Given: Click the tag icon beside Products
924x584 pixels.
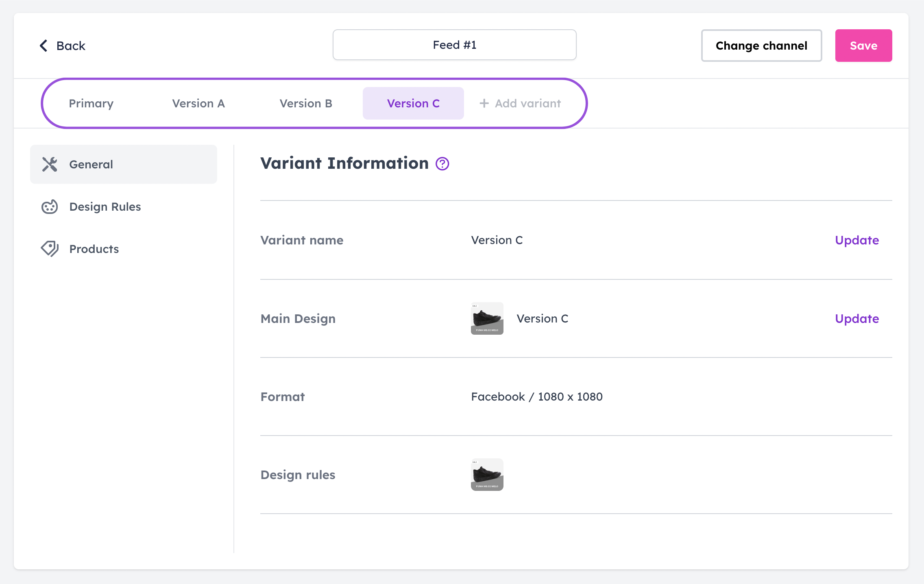Looking at the screenshot, I should [49, 248].
